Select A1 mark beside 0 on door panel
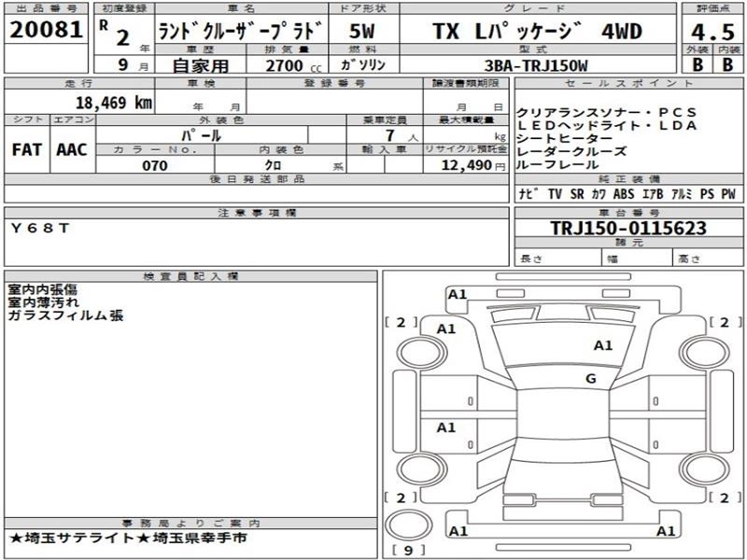Screen dimensions: 747x560 [x=446, y=427]
